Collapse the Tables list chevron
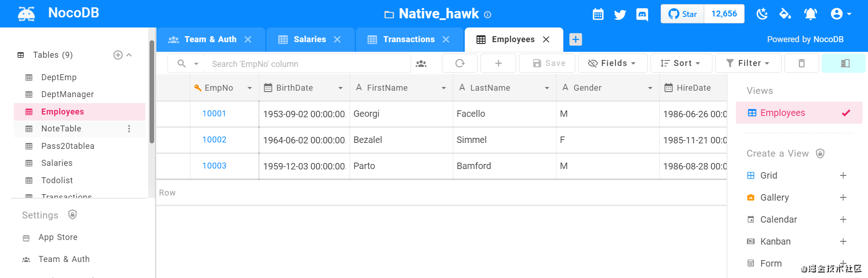This screenshot has height=278, width=868. pyautogui.click(x=129, y=55)
